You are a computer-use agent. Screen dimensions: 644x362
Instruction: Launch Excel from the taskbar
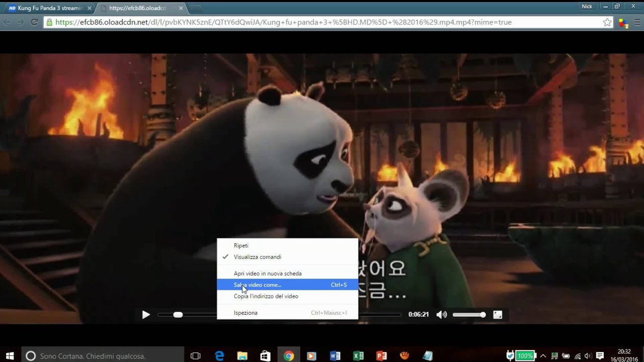point(358,356)
